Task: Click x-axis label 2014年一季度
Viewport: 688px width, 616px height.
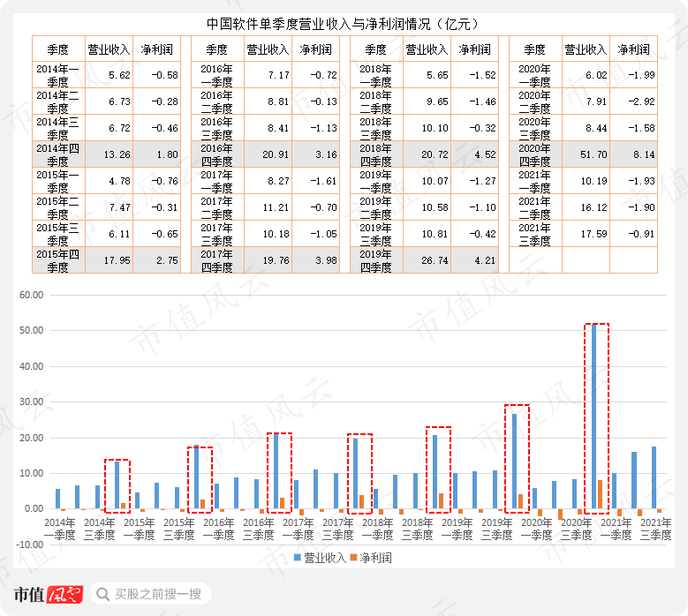Action: pos(60,529)
